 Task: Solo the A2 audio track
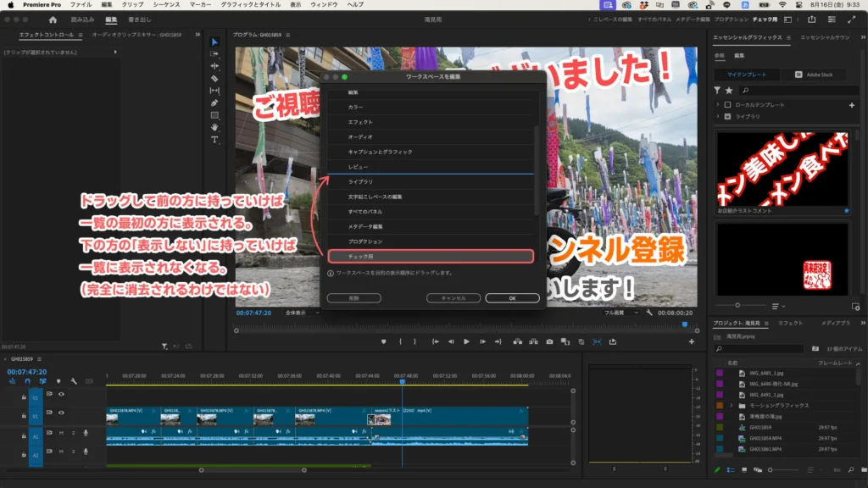[x=73, y=452]
